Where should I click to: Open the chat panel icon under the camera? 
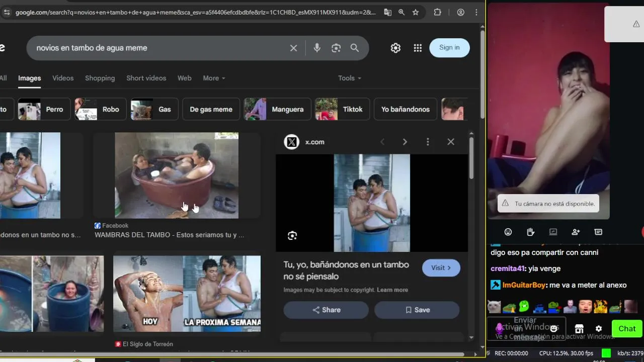pos(598,232)
